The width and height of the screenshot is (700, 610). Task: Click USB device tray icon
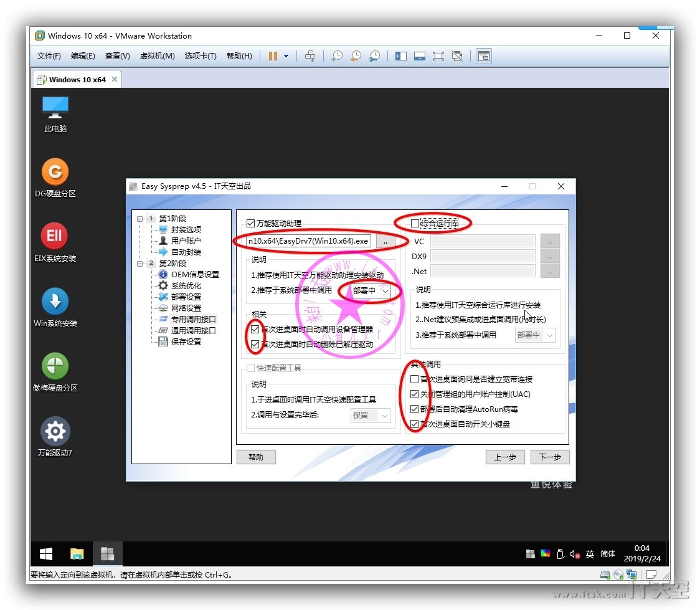[x=560, y=554]
